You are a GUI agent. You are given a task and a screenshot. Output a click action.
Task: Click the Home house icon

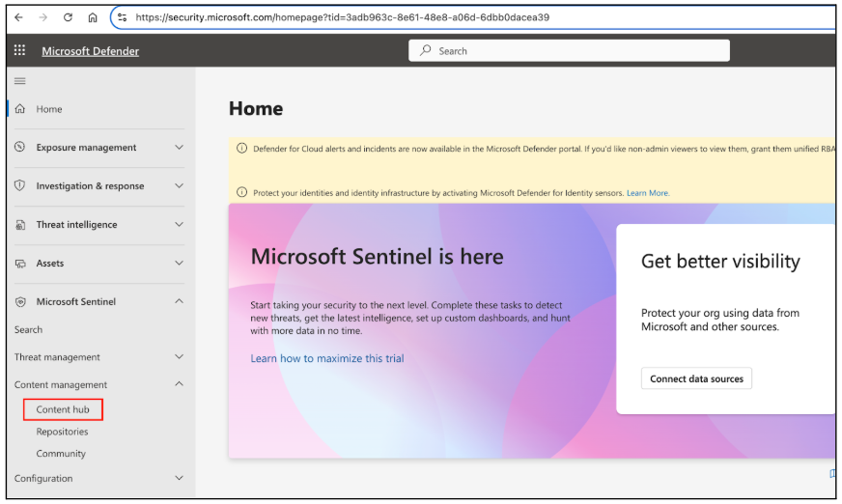tap(20, 109)
